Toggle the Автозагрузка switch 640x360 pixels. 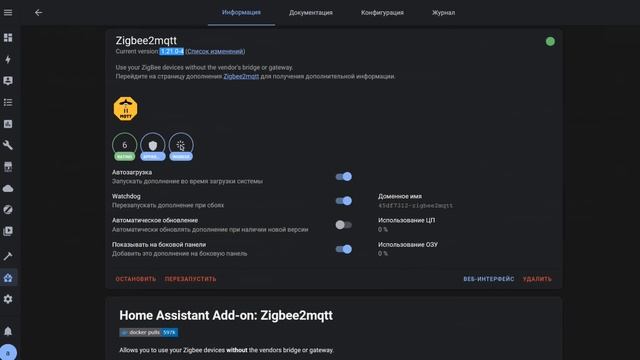click(344, 177)
